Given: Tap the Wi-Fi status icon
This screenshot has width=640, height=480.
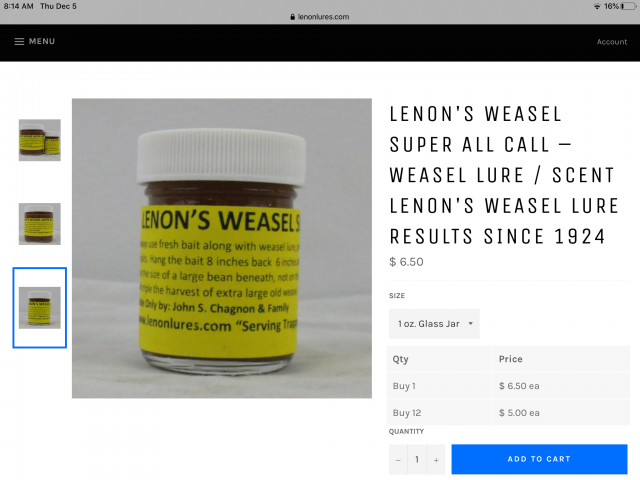Looking at the screenshot, I should pos(597,6).
